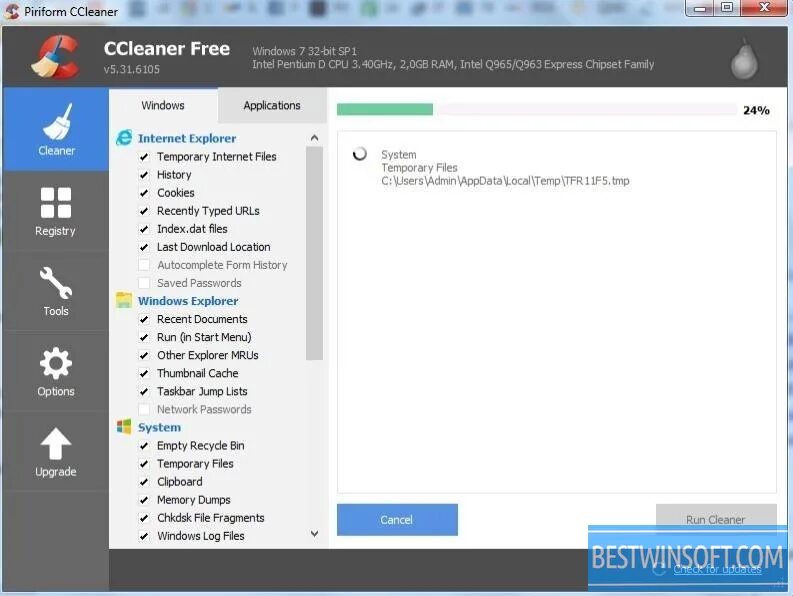The height and width of the screenshot is (596, 793).
Task: Select the Internet Explorer group header
Action: (x=187, y=138)
